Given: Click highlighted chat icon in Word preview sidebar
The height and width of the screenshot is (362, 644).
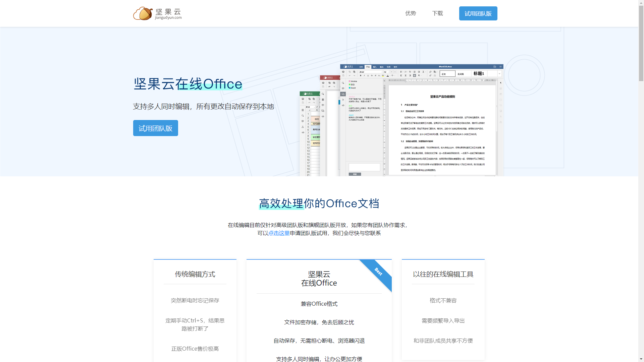Looking at the screenshot, I should pos(343,94).
